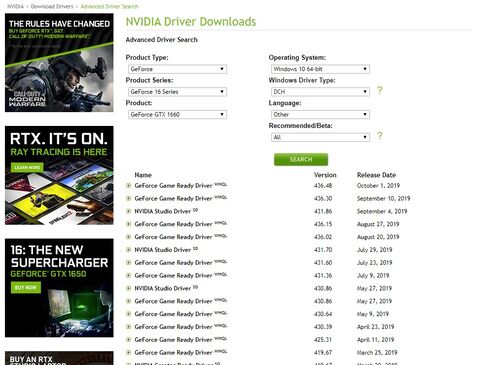
Task: Open the Product Type dropdown showing GeForce
Action: click(177, 69)
